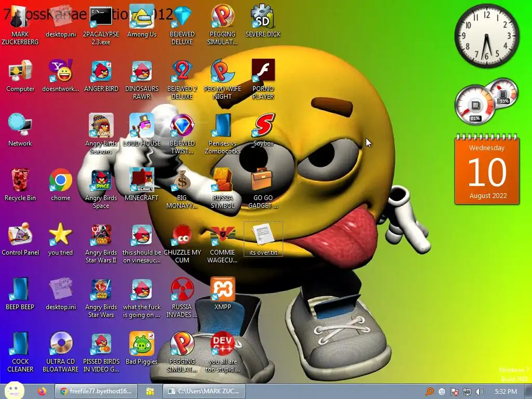Image resolution: width=532 pixels, height=399 pixels.
Task: Select the DINOSAURS RAWR icon
Action: [x=141, y=80]
